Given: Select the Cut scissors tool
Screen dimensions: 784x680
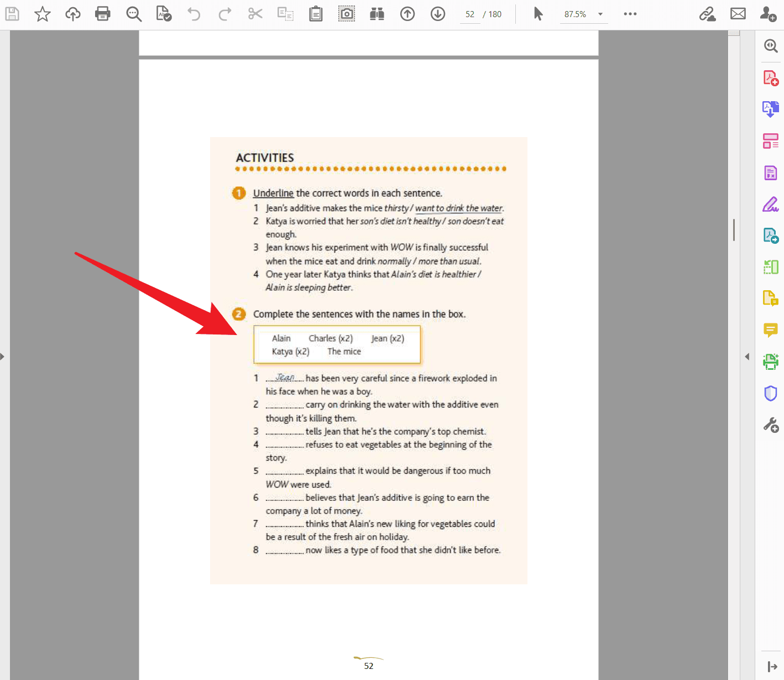Looking at the screenshot, I should click(x=255, y=14).
